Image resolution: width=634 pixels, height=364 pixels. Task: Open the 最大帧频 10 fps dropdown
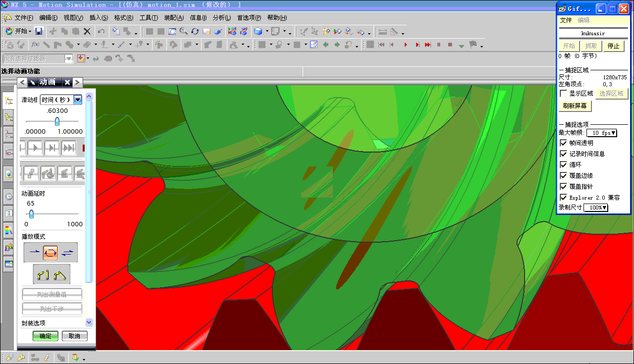tap(602, 133)
